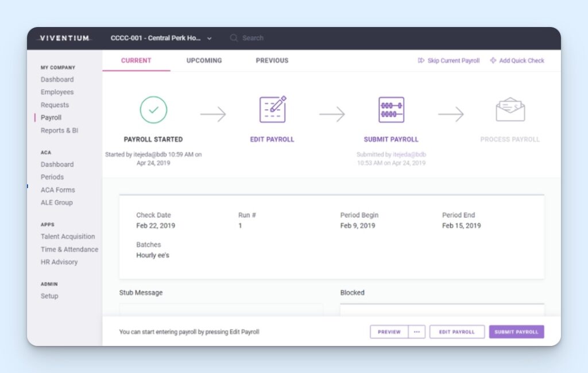Click the Stub Message text box

[x=221, y=310]
